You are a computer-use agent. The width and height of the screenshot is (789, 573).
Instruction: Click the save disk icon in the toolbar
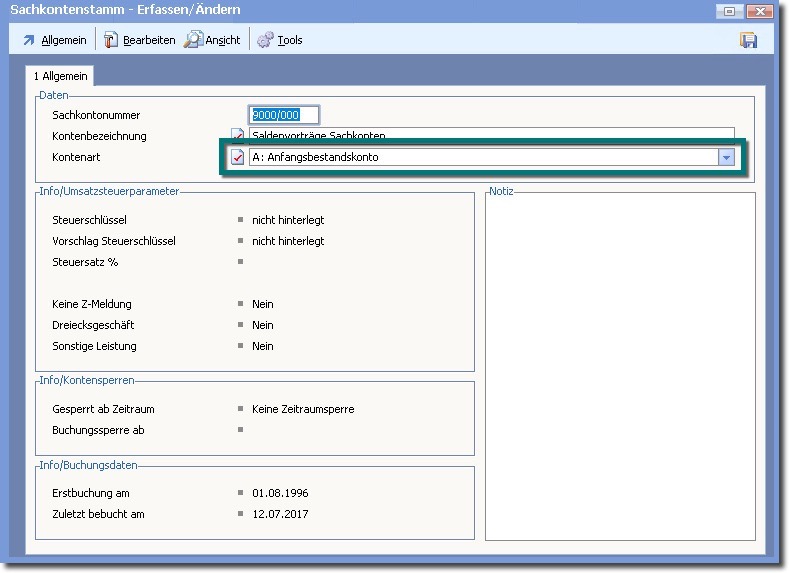748,40
